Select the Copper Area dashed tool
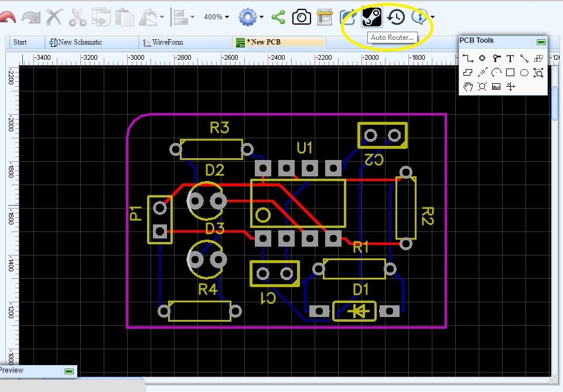This screenshot has width=563, height=392. [x=538, y=58]
